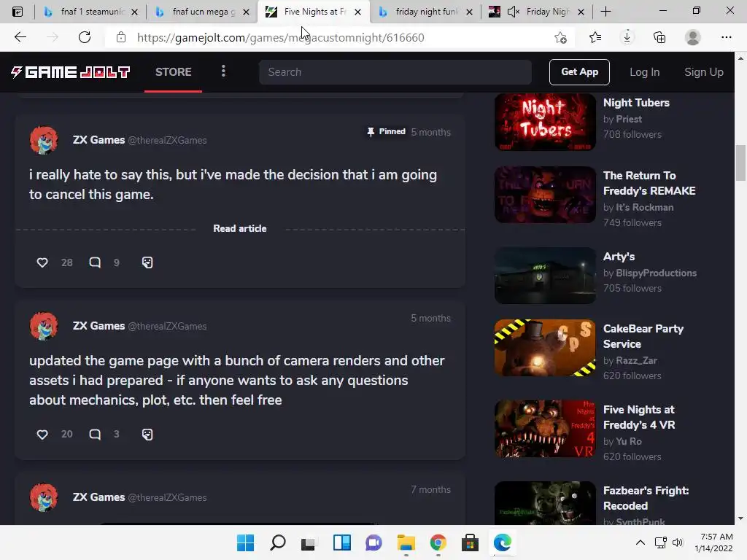Image resolution: width=747 pixels, height=560 pixels.
Task: Open comments on post with 3 comments
Action: pyautogui.click(x=95, y=435)
